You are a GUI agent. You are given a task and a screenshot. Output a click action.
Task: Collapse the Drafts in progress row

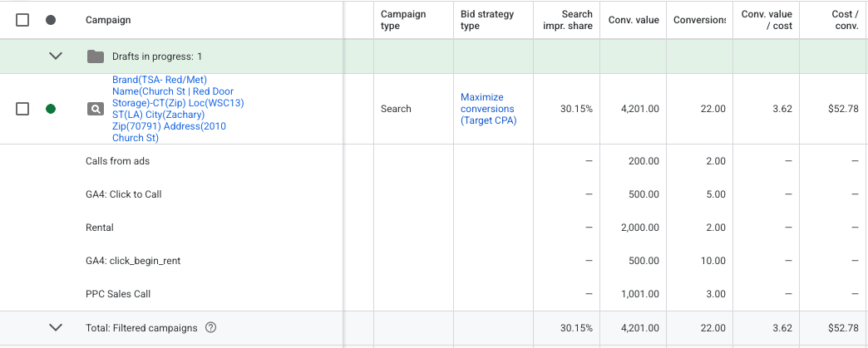click(56, 56)
